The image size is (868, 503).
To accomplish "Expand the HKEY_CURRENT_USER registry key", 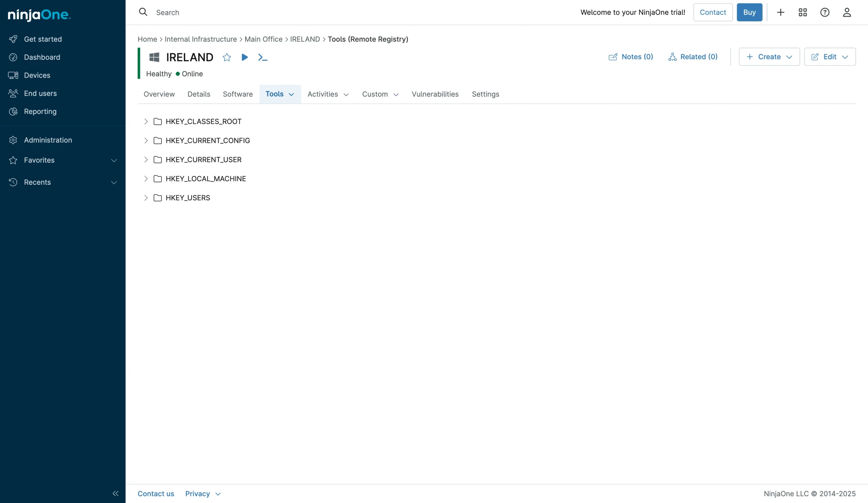I will click(146, 159).
